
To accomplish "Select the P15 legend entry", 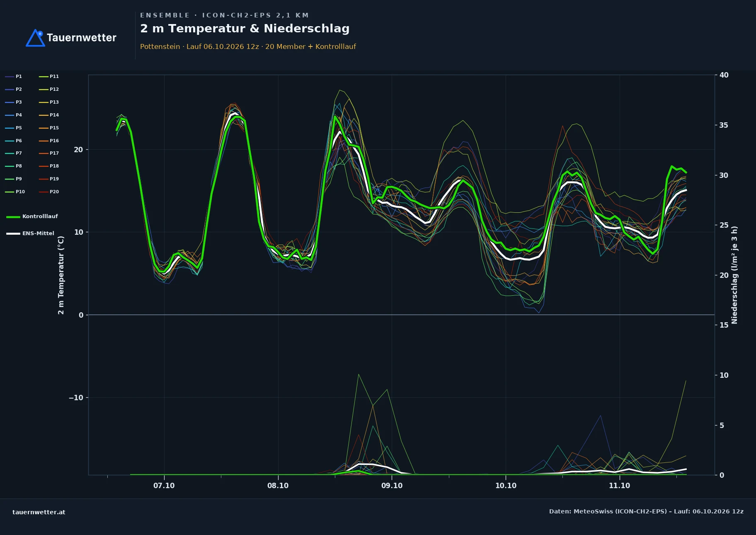I will click(49, 128).
